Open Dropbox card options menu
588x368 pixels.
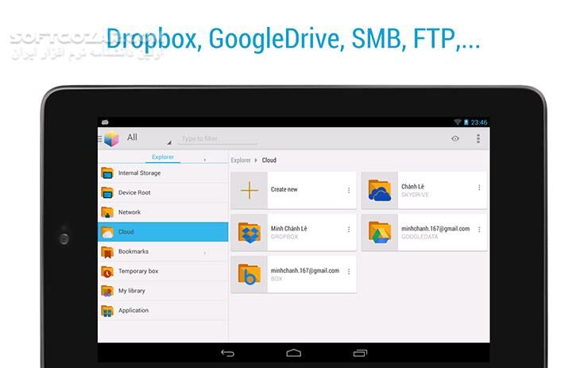point(349,229)
